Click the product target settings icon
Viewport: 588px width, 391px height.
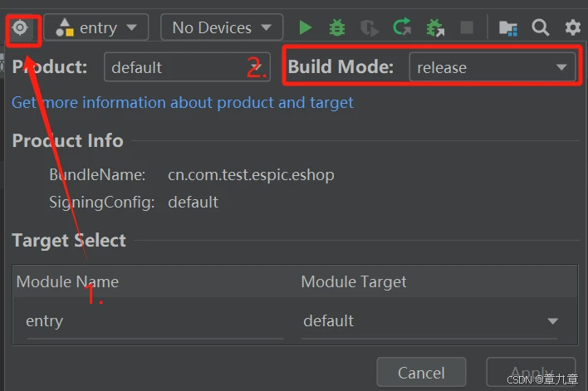tap(20, 27)
